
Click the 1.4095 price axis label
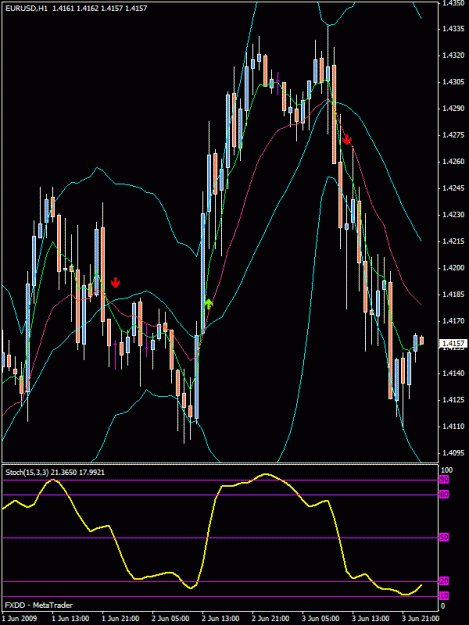click(453, 453)
